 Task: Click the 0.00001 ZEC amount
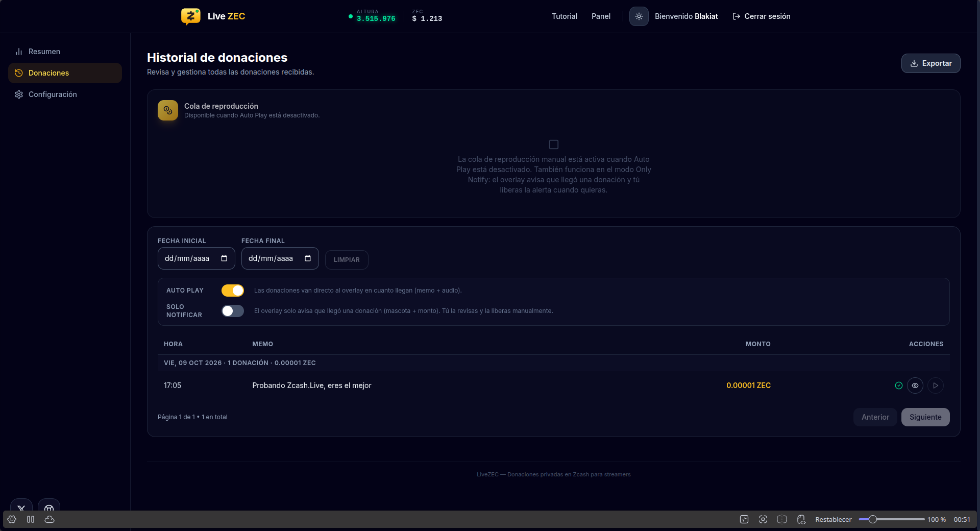(x=748, y=385)
